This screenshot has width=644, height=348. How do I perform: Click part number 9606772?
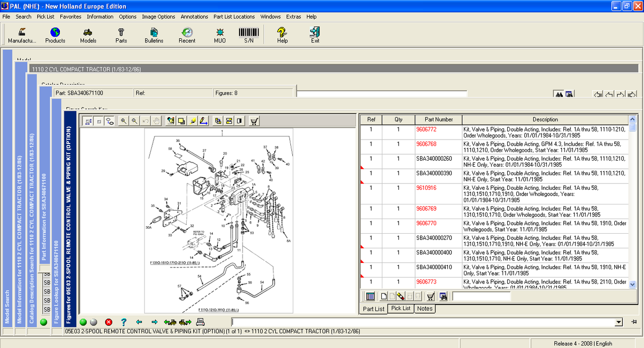coord(426,129)
